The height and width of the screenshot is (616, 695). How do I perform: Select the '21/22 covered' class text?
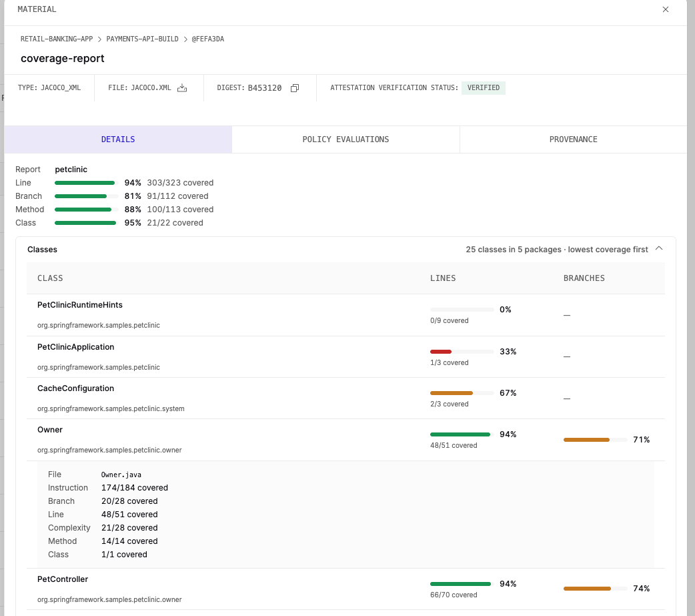(x=175, y=223)
